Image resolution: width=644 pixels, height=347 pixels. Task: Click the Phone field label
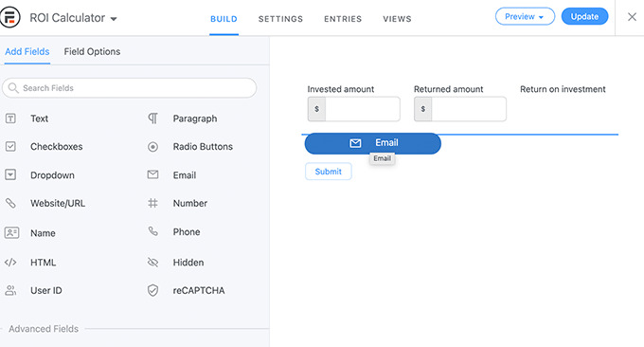click(187, 232)
